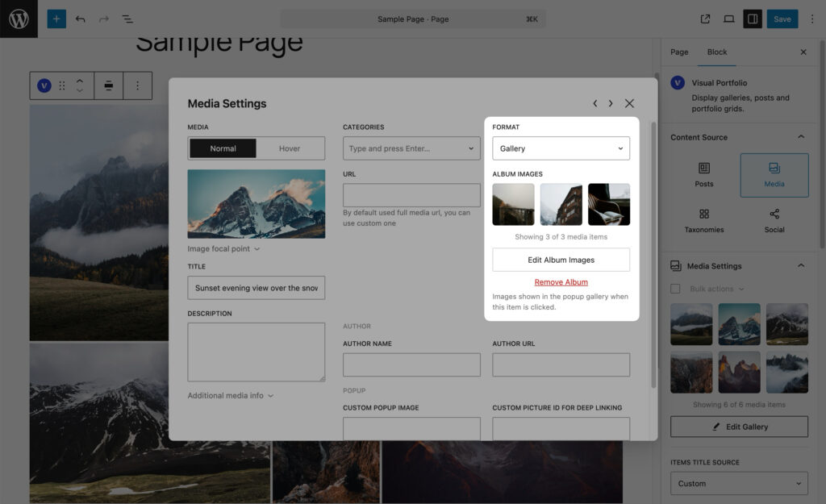This screenshot has width=826, height=504.
Task: Open the document overview list icon
Action: click(127, 19)
